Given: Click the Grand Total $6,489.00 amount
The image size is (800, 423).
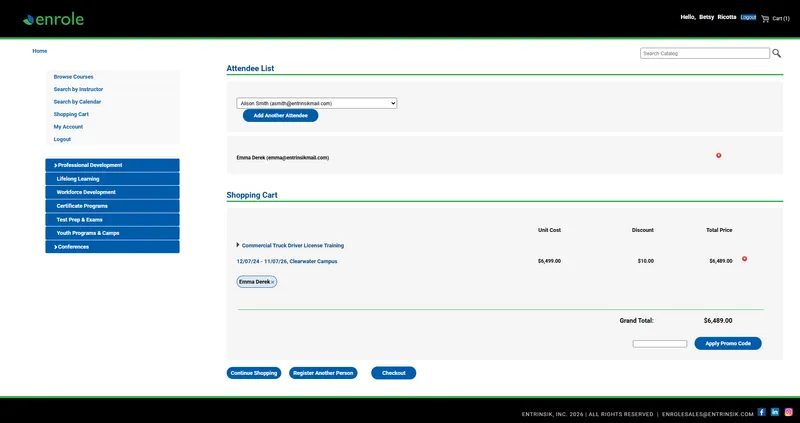Looking at the screenshot, I should [x=718, y=321].
